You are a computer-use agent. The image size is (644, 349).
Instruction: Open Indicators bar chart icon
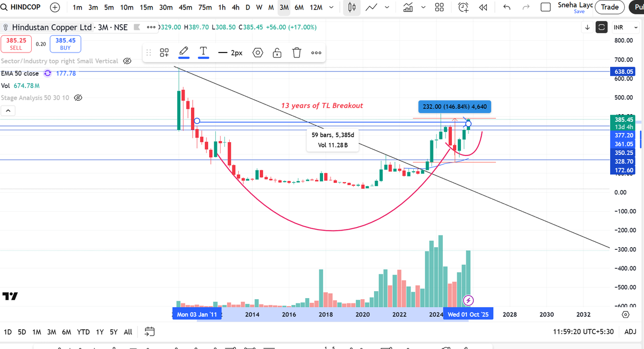[x=408, y=8]
